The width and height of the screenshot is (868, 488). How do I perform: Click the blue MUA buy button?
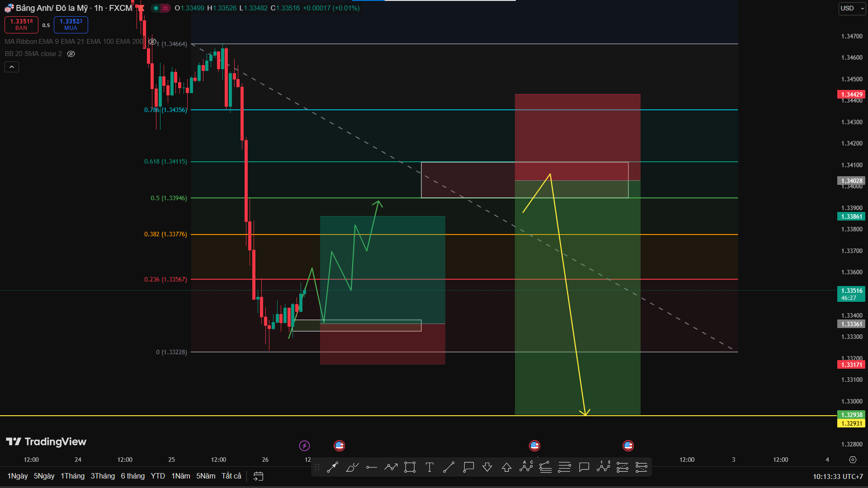point(71,25)
